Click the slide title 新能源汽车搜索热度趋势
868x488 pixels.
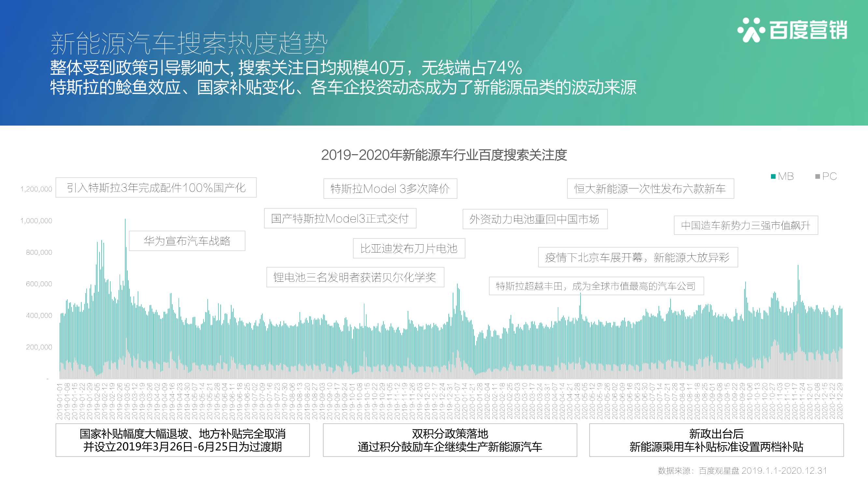189,44
